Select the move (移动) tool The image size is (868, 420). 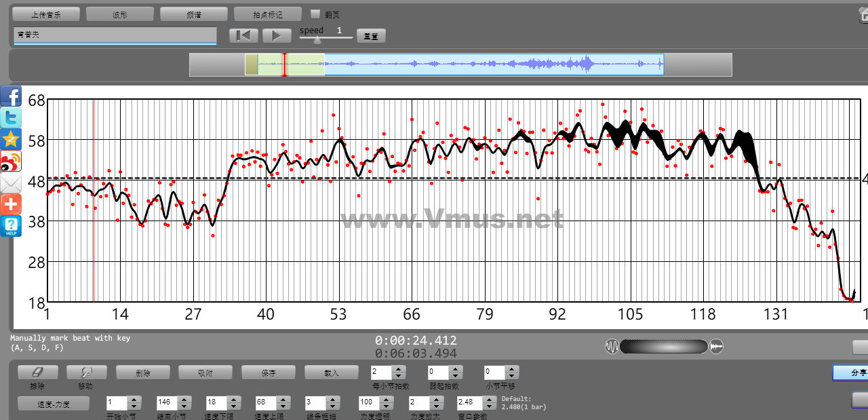tap(87, 373)
